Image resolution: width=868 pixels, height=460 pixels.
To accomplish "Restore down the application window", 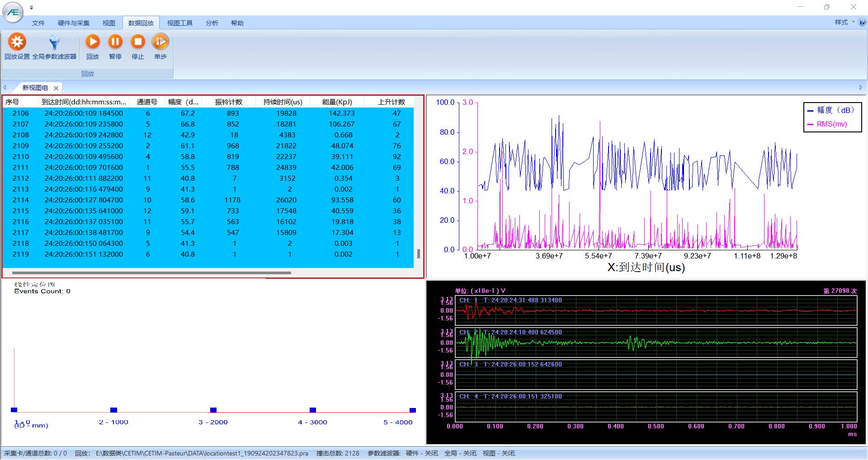I will pyautogui.click(x=827, y=7).
